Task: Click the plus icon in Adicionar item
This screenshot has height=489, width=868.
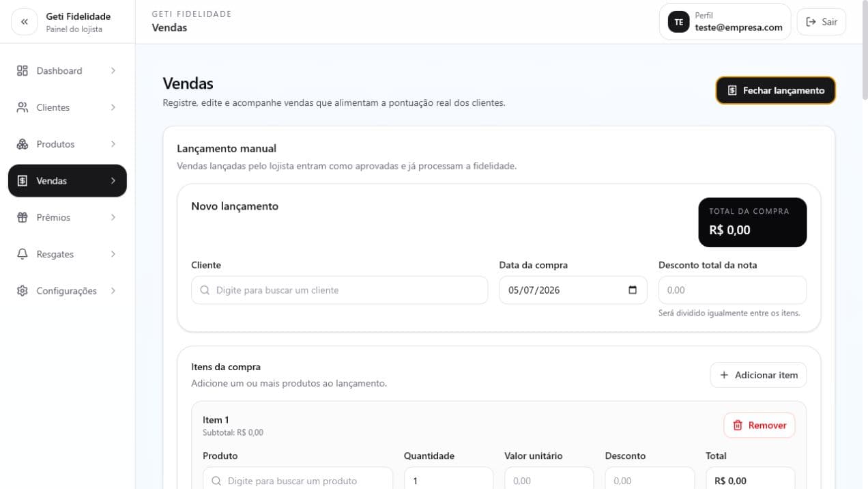Action: (725, 375)
